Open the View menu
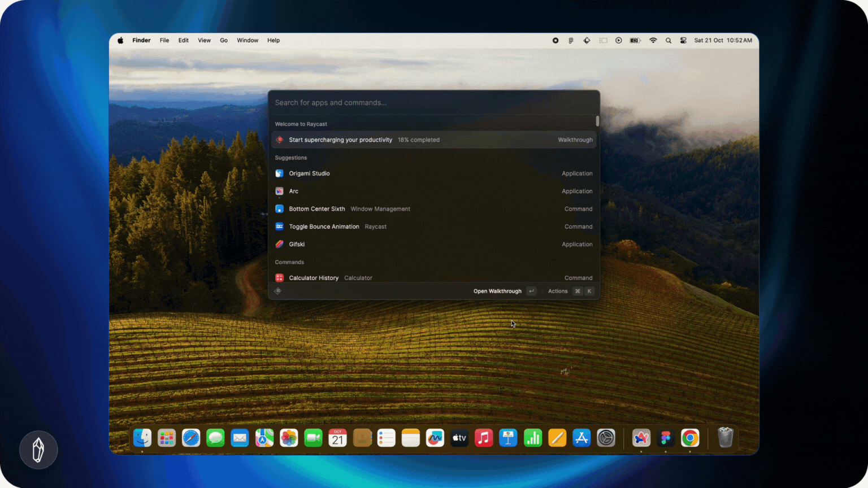 point(204,41)
